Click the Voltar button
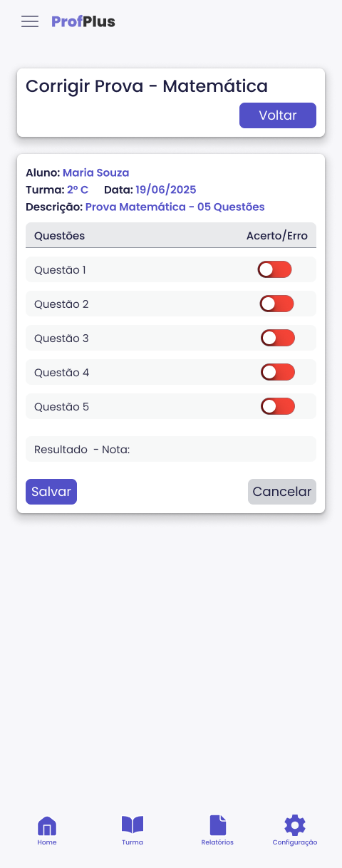Screen dimensions: 342x868 pos(278,115)
